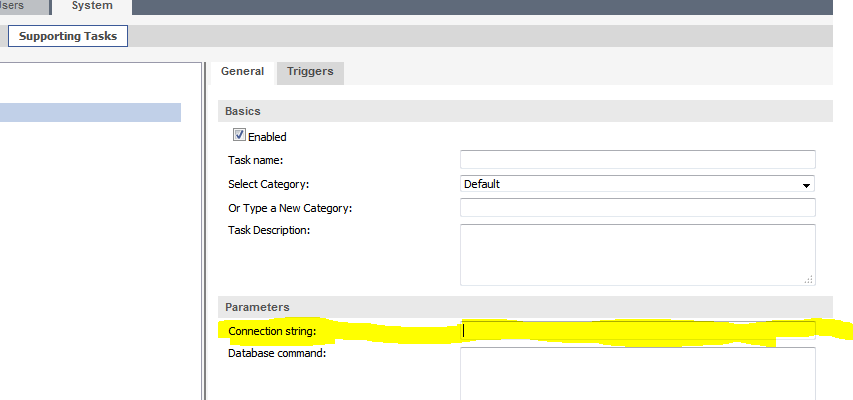
Task: Click the Connection string input field
Action: point(637,331)
